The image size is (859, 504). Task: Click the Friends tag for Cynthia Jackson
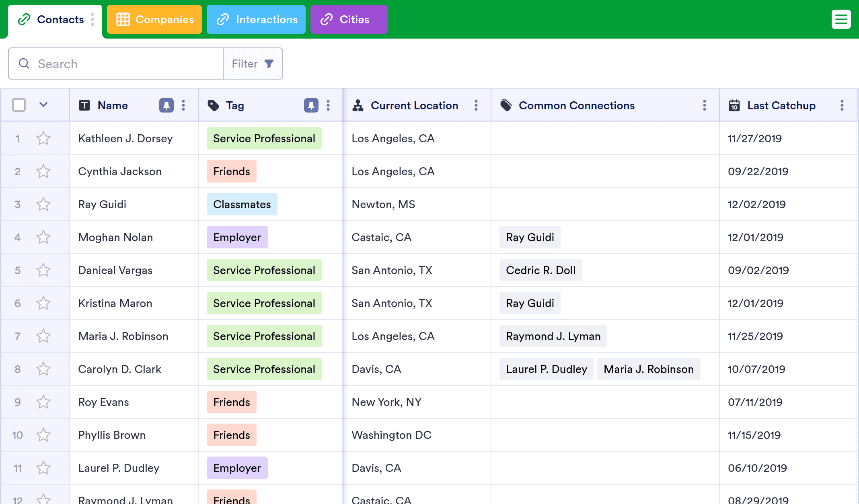[232, 171]
